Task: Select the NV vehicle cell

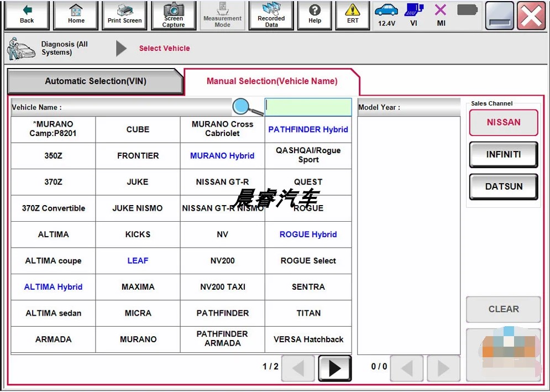Action: pyautogui.click(x=222, y=234)
